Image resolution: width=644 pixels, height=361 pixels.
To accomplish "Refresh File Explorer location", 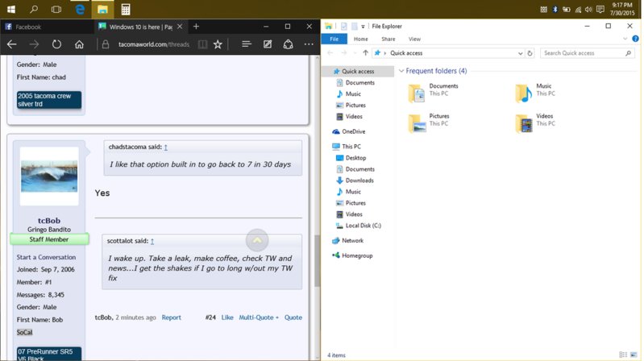I will coord(530,53).
